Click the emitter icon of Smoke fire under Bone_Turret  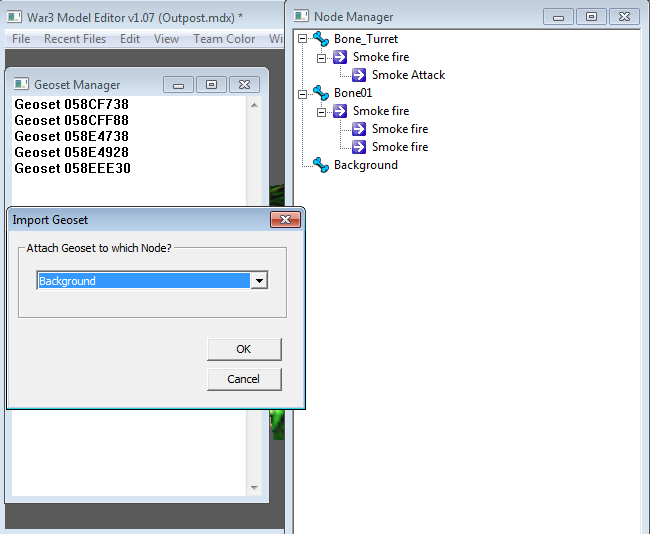(340, 57)
